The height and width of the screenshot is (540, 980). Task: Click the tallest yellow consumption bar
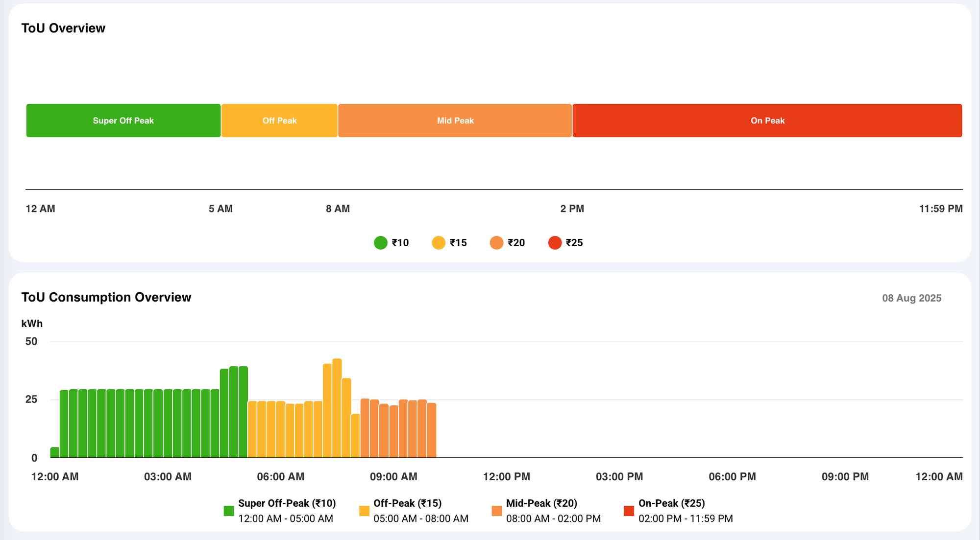[x=337, y=409]
